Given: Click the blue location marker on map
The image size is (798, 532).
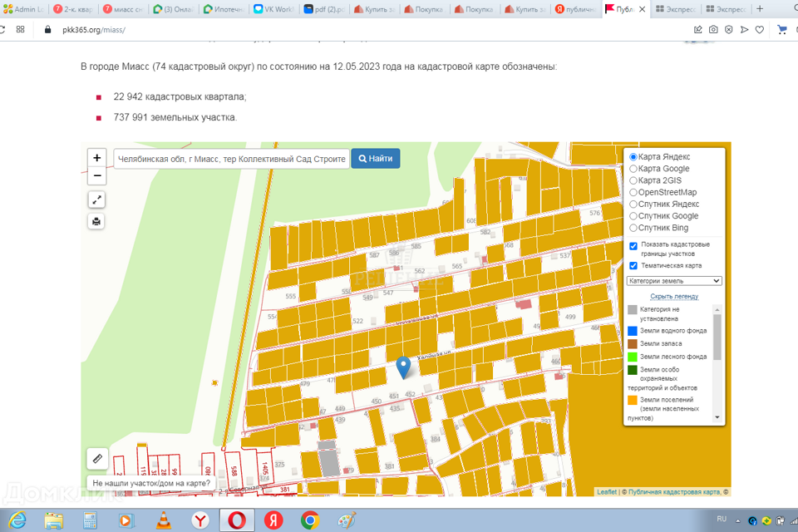Looking at the screenshot, I should click(403, 367).
